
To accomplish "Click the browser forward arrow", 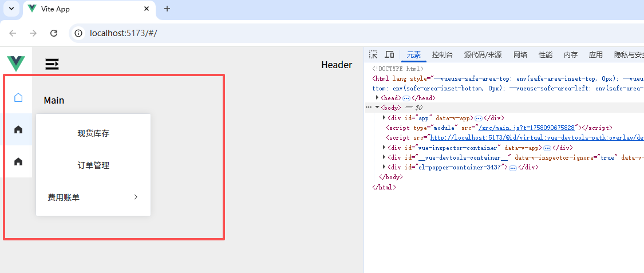I will tap(33, 33).
